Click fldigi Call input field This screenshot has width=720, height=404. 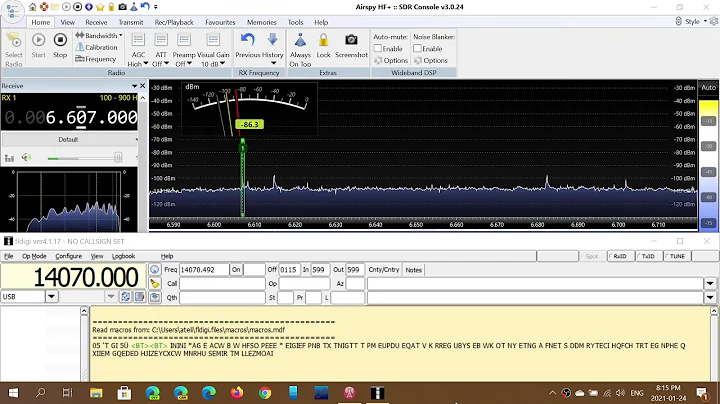coord(222,283)
